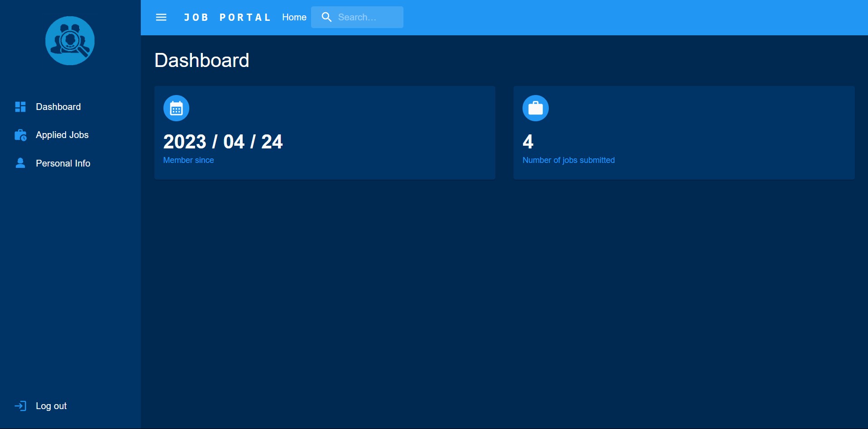Click the 2023 / 04 / 24 date text
This screenshot has width=868, height=429.
click(223, 141)
